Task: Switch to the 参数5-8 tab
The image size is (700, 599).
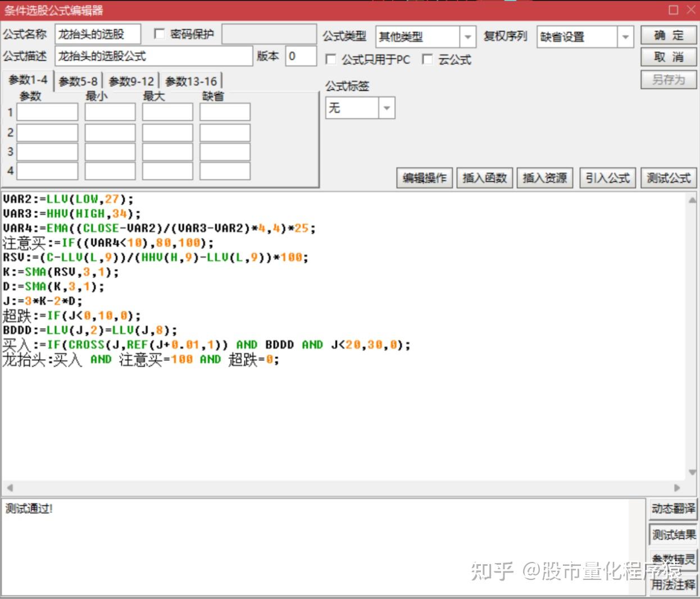Action: click(78, 82)
